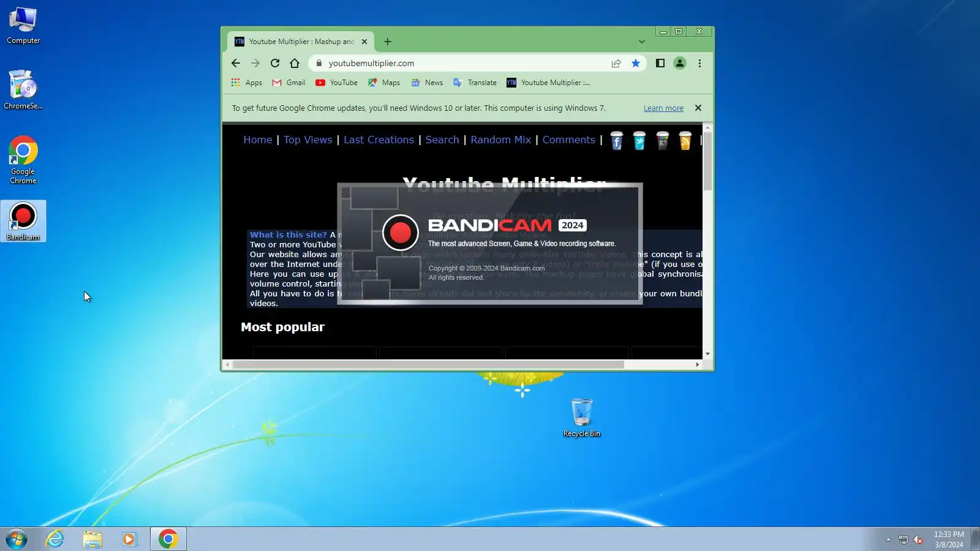Screen dimensions: 980x551
Task: Open a new Chrome tab
Action: click(388, 42)
